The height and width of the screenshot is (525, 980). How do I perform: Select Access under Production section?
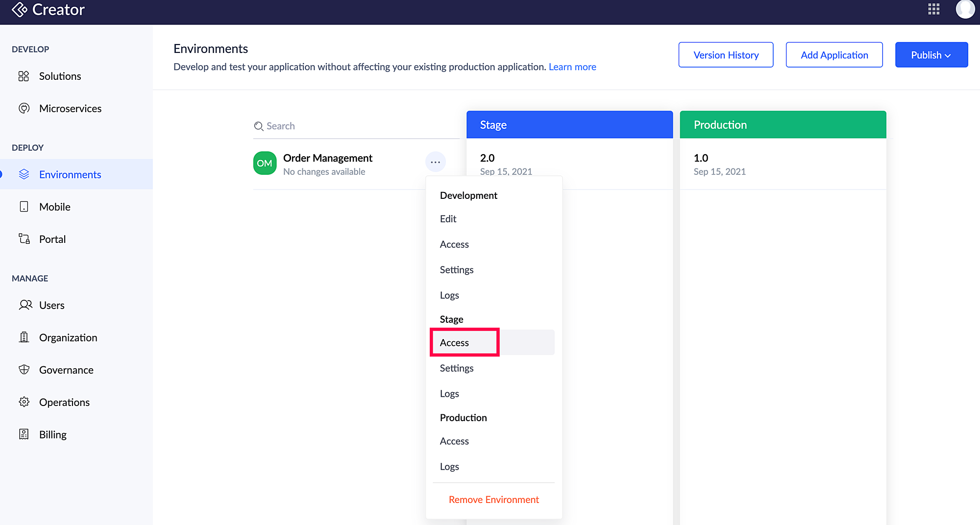494,441
